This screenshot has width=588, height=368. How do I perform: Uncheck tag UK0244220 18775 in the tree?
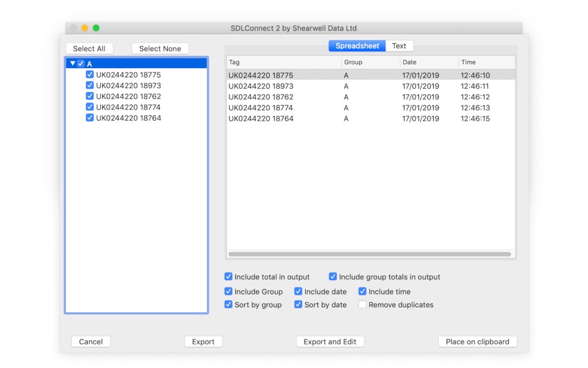pyautogui.click(x=90, y=74)
